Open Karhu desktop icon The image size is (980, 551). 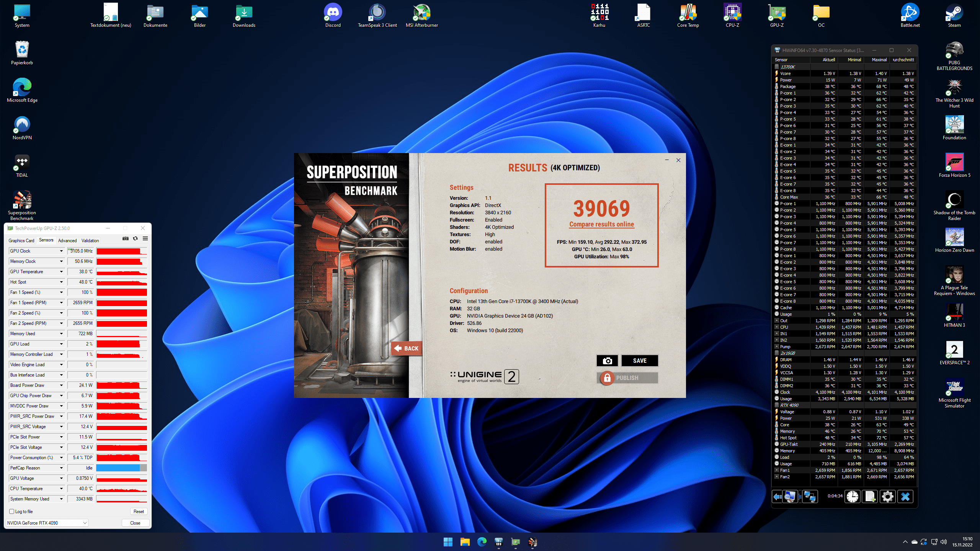599,16
